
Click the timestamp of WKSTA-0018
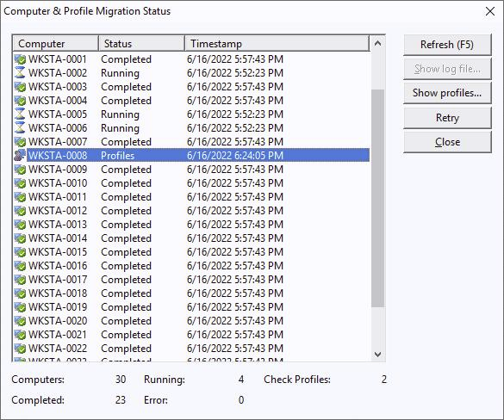(x=235, y=293)
